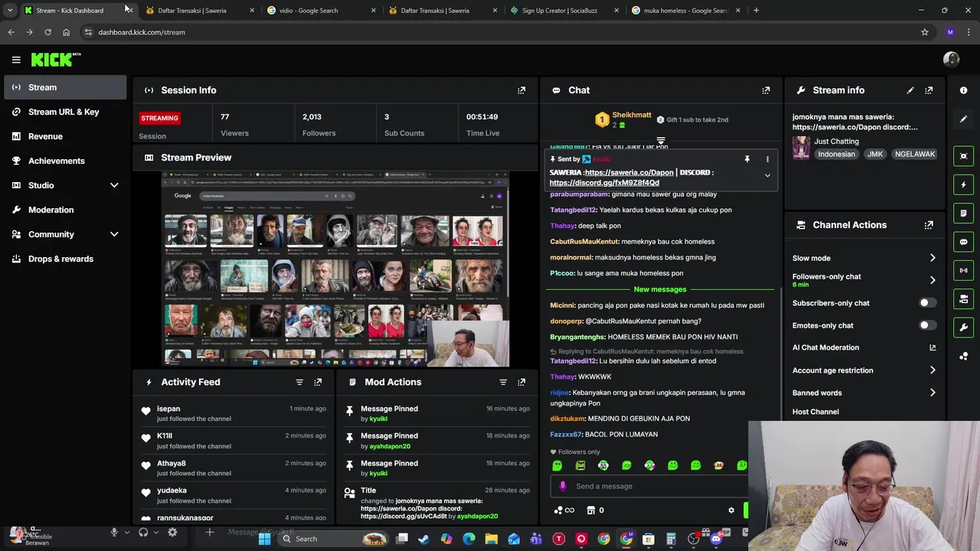Pop out the Stream info panel
980x551 pixels.
pos(929,90)
